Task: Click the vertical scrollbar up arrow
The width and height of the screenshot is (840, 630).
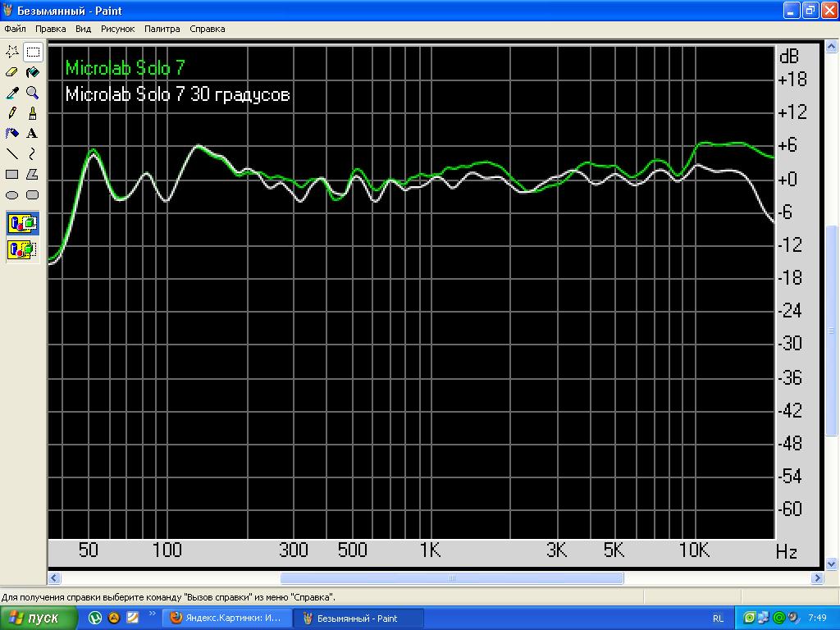Action: [832, 47]
